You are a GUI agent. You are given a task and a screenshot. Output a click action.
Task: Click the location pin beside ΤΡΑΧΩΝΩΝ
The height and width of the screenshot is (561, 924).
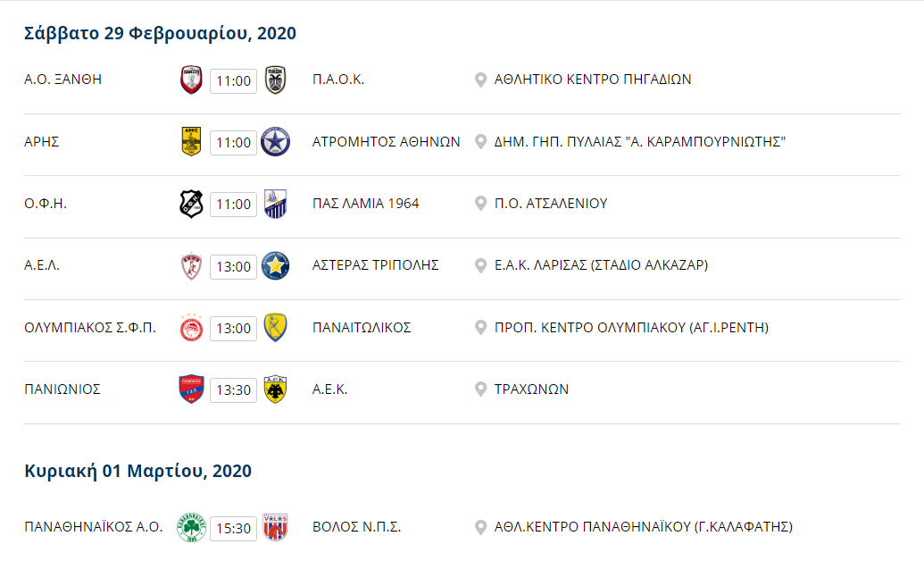click(481, 389)
